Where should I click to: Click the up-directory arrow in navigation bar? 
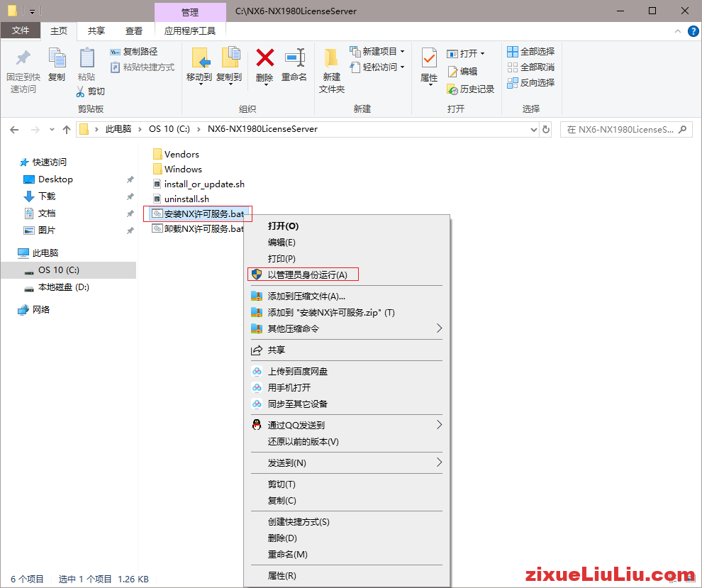pyautogui.click(x=67, y=130)
